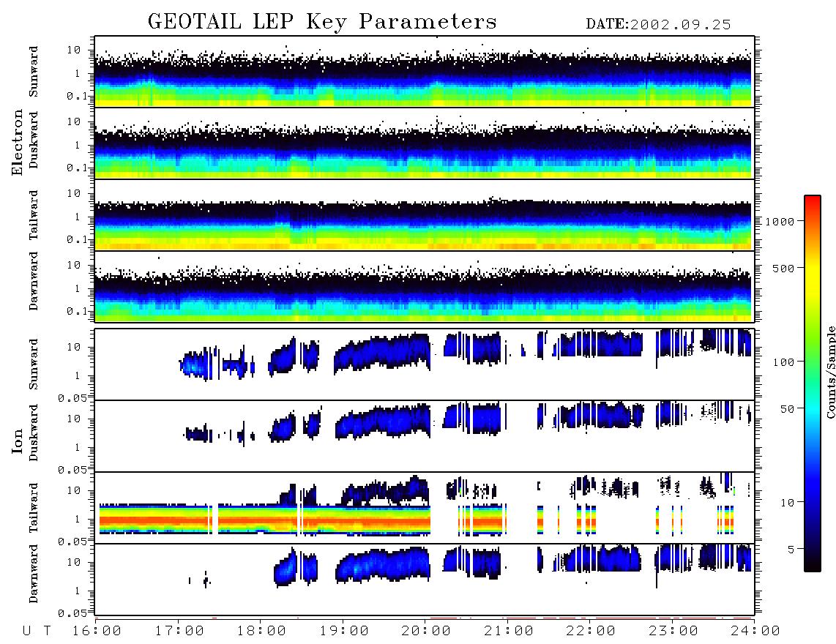
Task: Click the 0.05 tick of Ion Sunward axis
Action: [x=72, y=397]
